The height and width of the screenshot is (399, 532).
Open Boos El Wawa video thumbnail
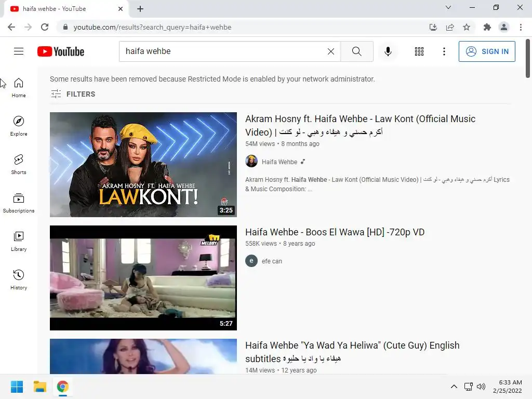click(x=143, y=278)
